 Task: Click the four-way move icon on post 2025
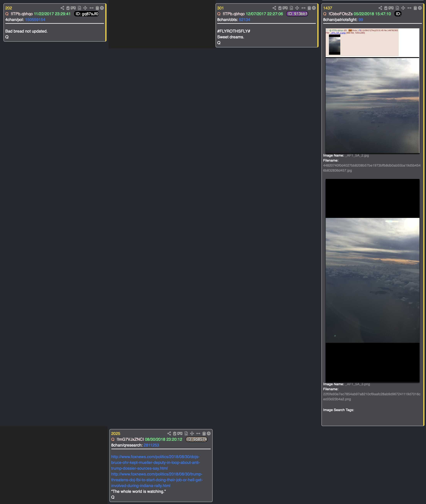click(x=192, y=433)
